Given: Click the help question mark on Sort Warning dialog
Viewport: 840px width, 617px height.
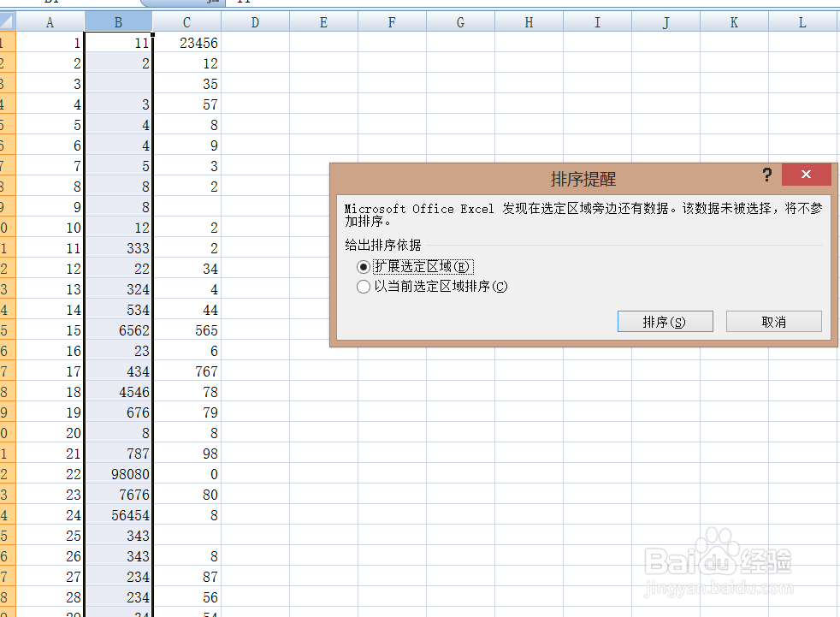Looking at the screenshot, I should click(x=767, y=175).
